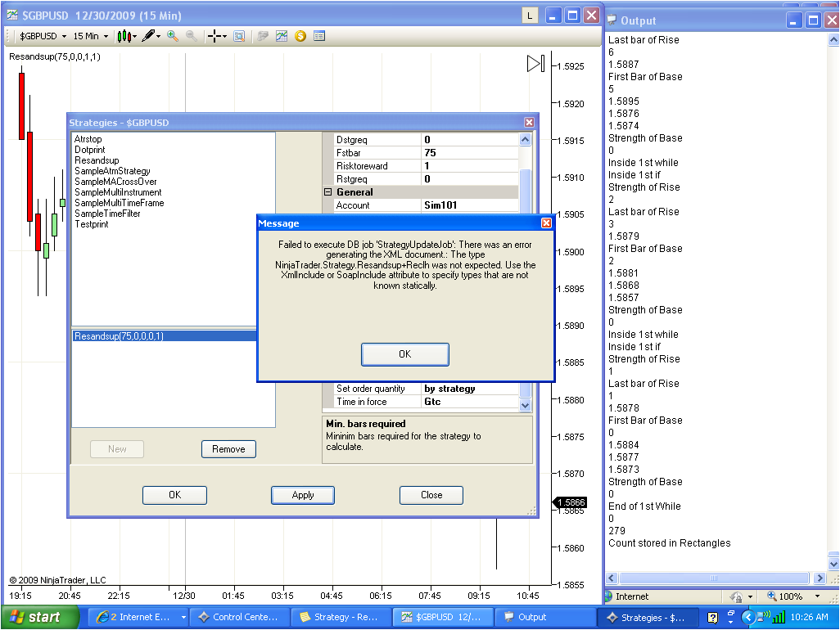Click the Output horizontal scrollbar thumb
The height and width of the screenshot is (630, 840).
(714, 578)
